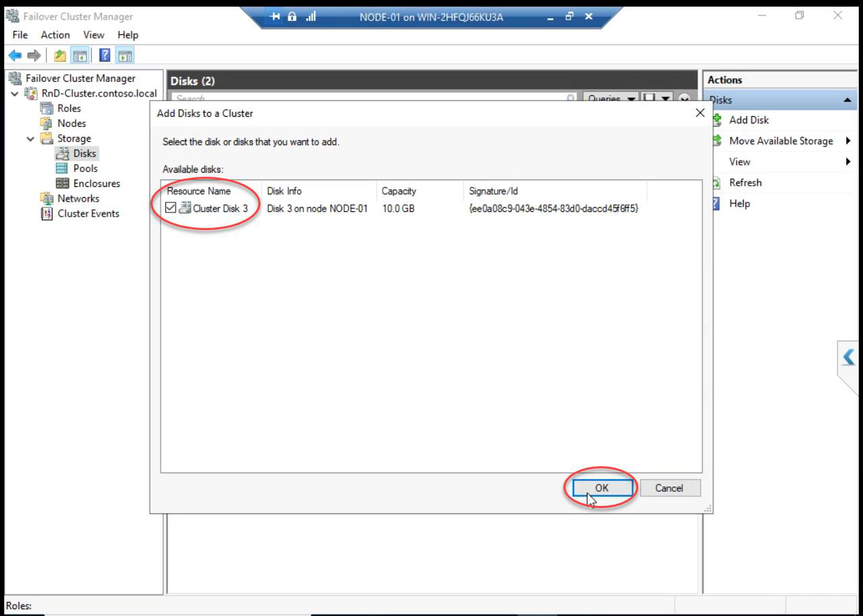863x616 pixels.
Task: Click the pin icon on the connection bar
Action: pos(275,17)
